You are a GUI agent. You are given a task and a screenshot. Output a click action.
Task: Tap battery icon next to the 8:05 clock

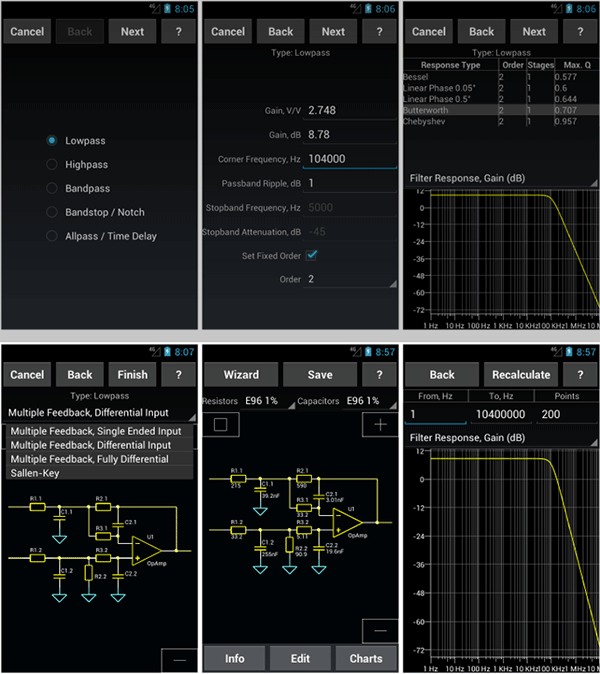click(167, 9)
